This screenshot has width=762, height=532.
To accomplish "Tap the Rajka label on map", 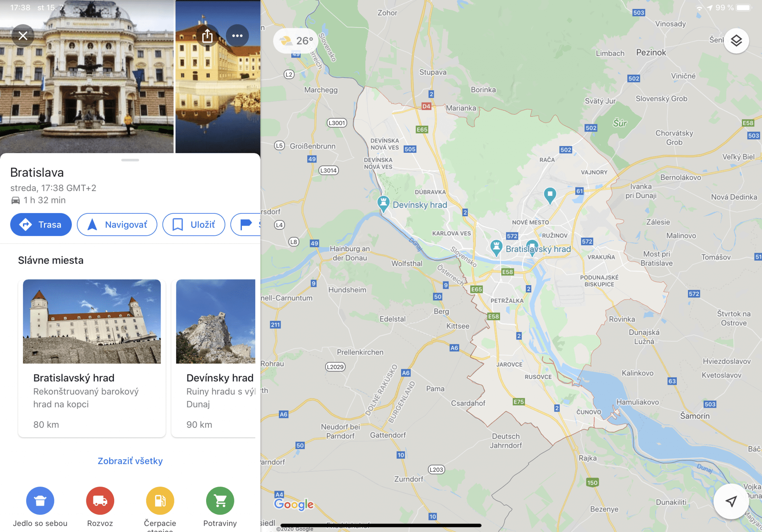I will click(x=587, y=458).
